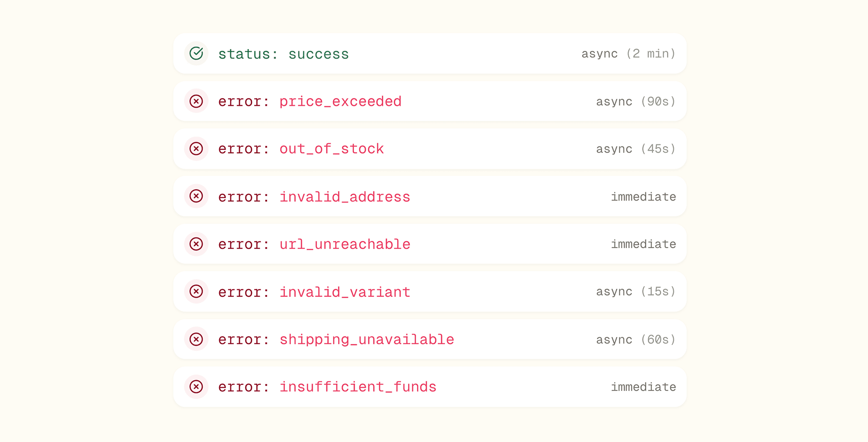Select the "status: success" text
Image resolution: width=868 pixels, height=442 pixels.
[x=283, y=54]
